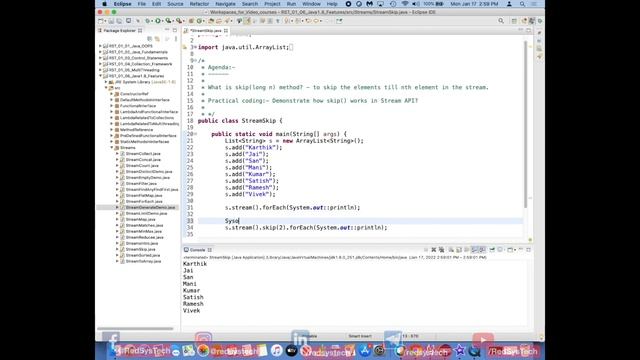Toggle Mark Occurrences in the toolbar
The width and height of the screenshot is (640, 360).
click(x=247, y=21)
